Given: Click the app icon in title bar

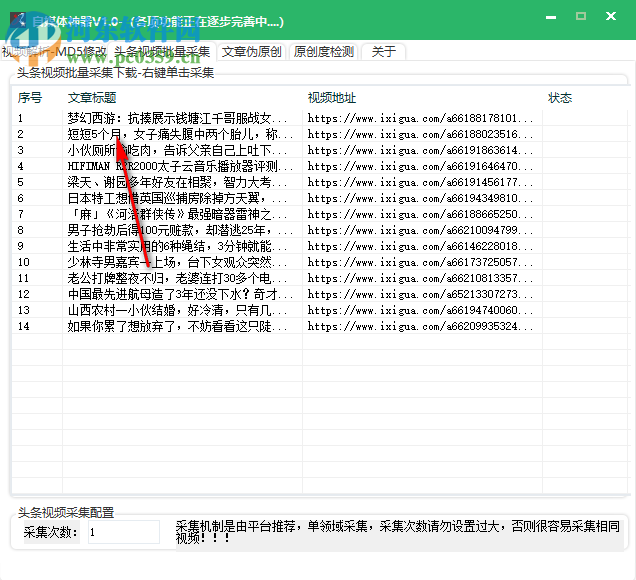Looking at the screenshot, I should click(18, 19).
